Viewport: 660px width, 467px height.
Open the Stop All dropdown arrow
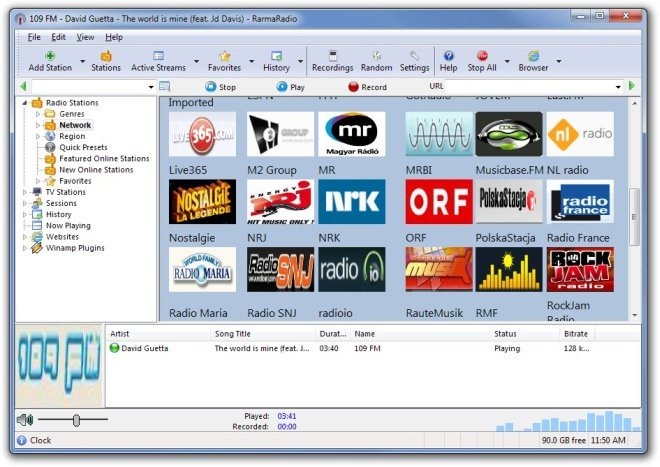(x=507, y=61)
